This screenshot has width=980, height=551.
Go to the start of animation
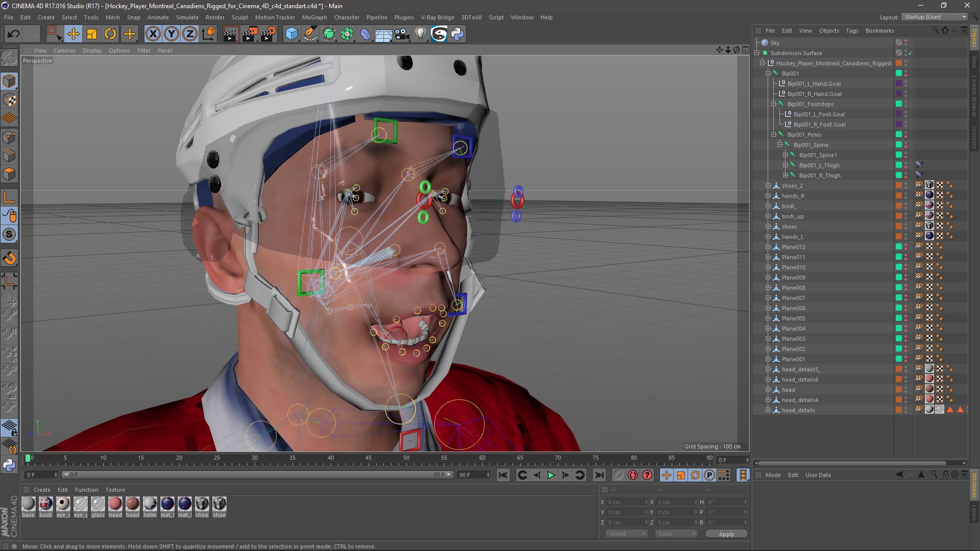(503, 475)
